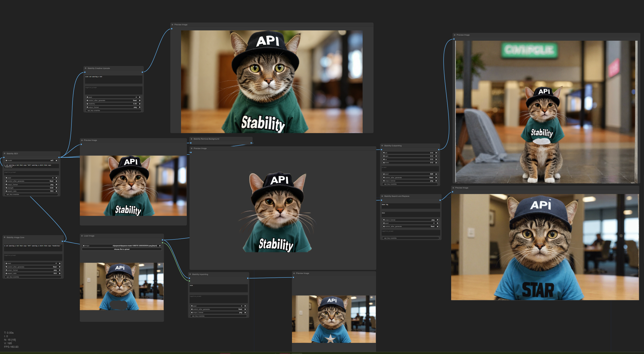This screenshot has height=354, width=644.
Task: Click right arrow on Outpainting left value
Action: (x=436, y=153)
